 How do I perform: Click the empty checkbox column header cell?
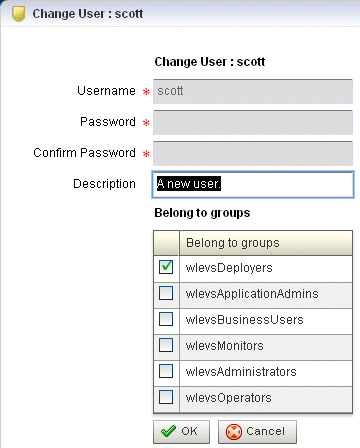click(166, 243)
